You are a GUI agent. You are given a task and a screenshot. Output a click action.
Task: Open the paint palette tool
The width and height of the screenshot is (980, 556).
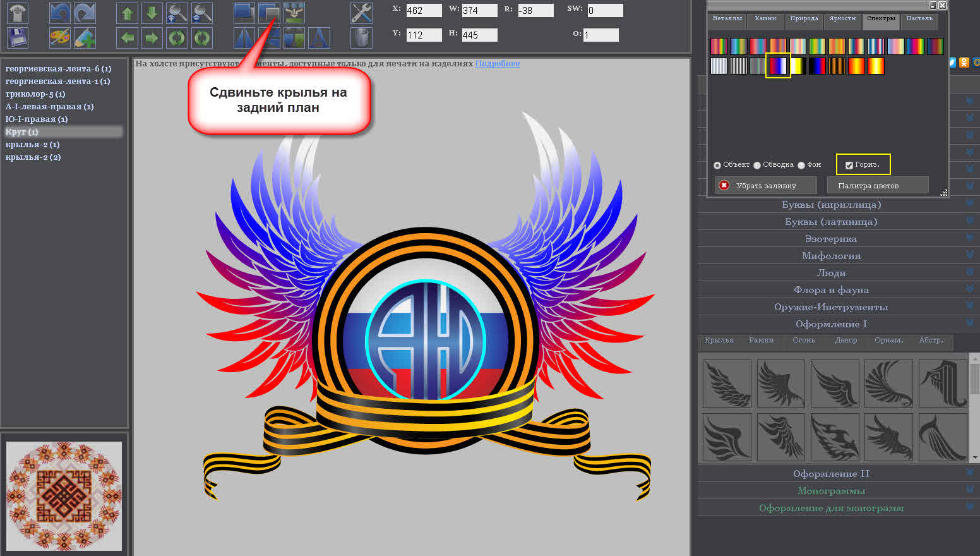(x=60, y=38)
